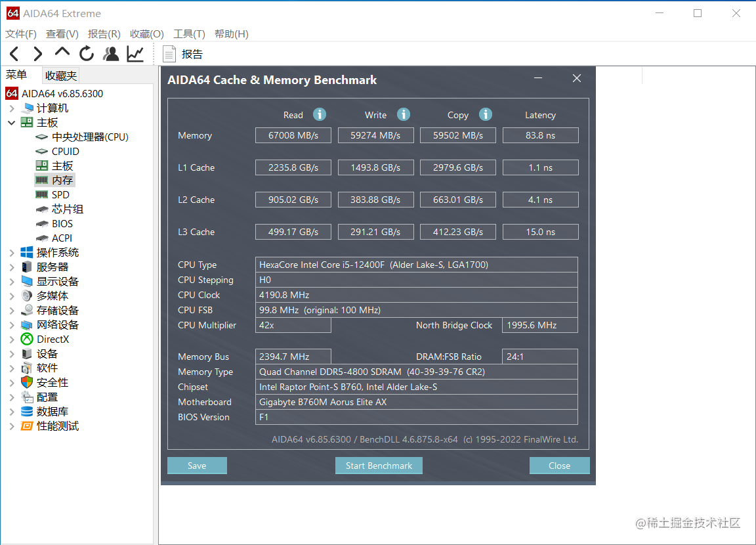Viewport: 756px width, 545px height.
Task: Expand the 网络设备 tree node
Action: point(12,325)
